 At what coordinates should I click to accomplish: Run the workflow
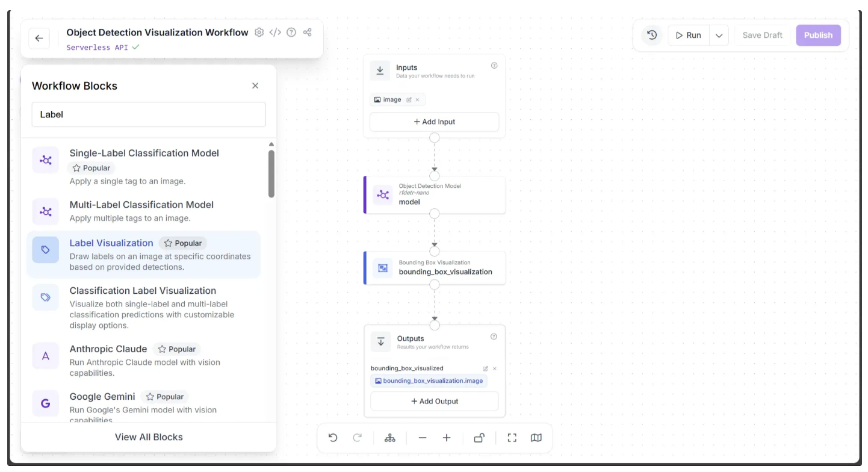(689, 35)
